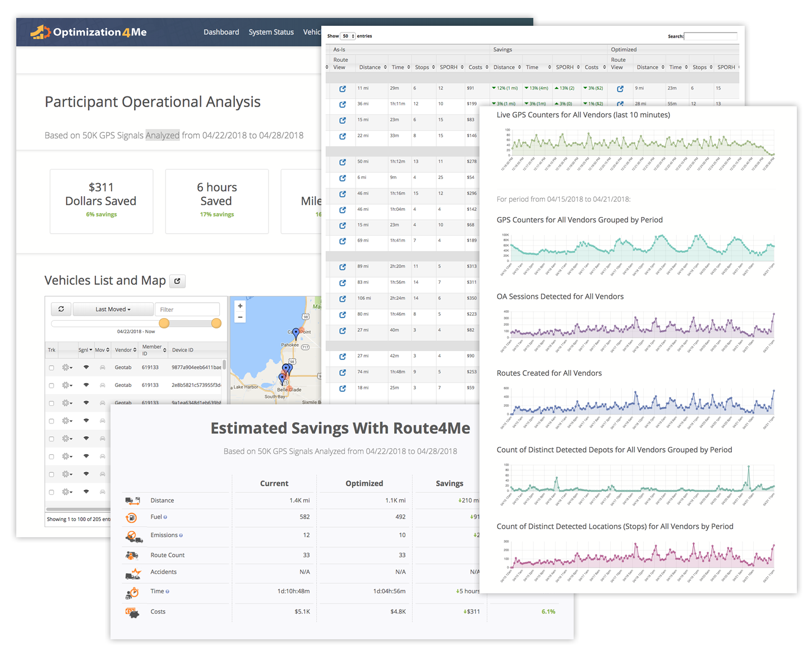Screen dimensions: 812x655
Task: Open gear menu for device 9a1ea6348d1eb639b
Action: coord(67,403)
